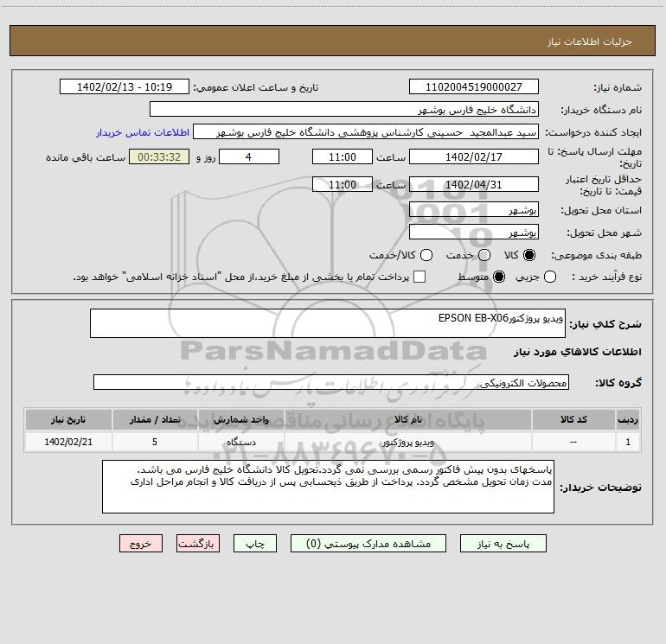Click the شرح کلی نیاز label
Screen dimensions: 666x644
click(x=605, y=324)
